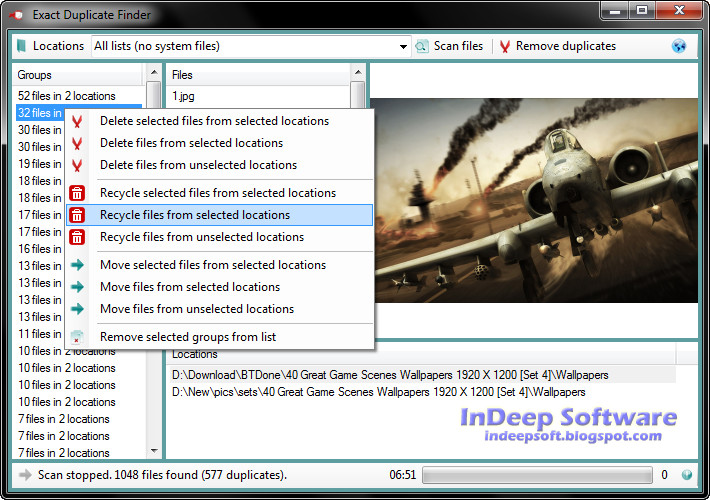Click the Locations book icon in toolbar
The height and width of the screenshot is (500, 710).
click(x=22, y=46)
